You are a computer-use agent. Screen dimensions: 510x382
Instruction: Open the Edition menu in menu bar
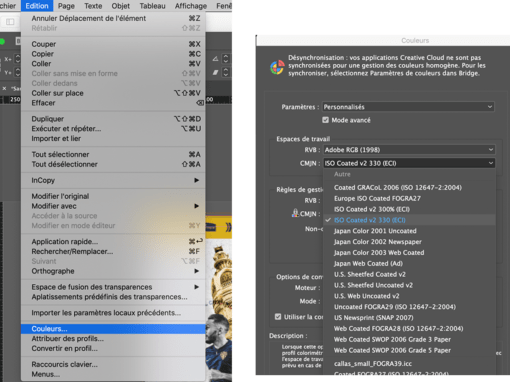click(37, 6)
